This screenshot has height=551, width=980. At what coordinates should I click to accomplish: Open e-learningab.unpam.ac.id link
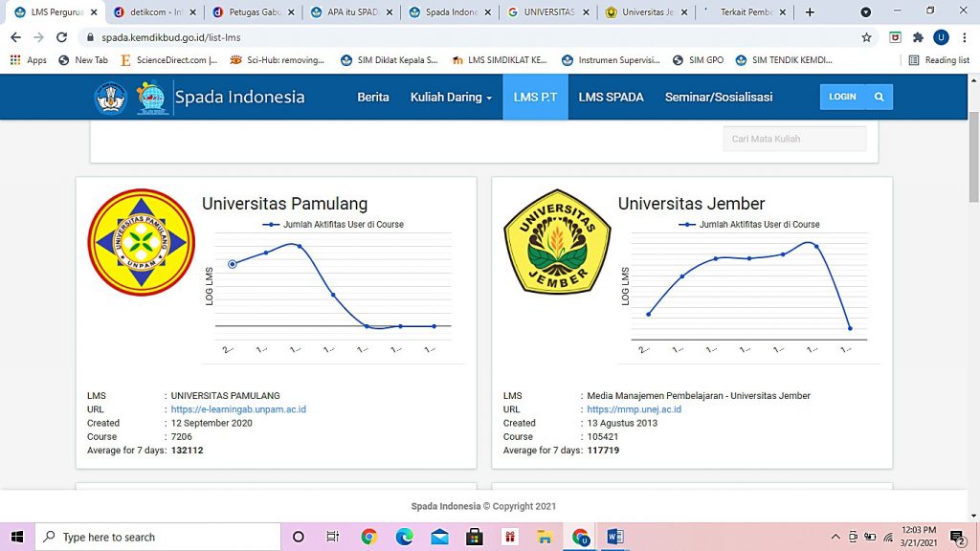point(238,409)
